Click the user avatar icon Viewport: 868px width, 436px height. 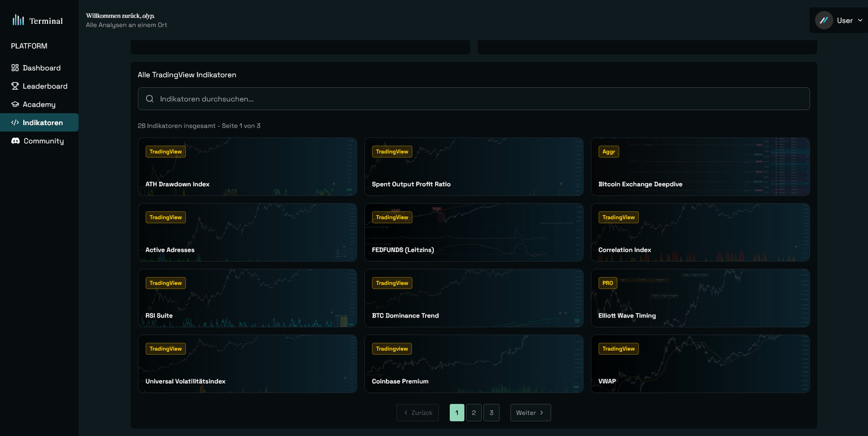tap(824, 20)
